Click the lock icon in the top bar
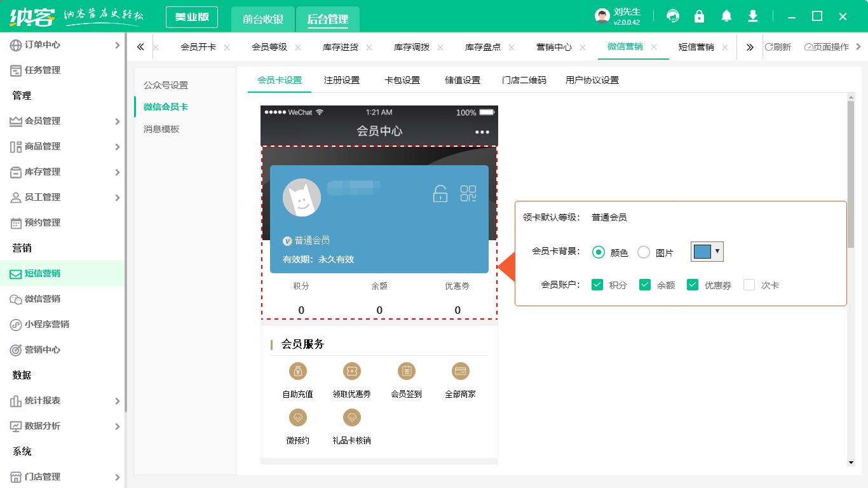Screen dimensions: 868x488 (700, 16)
